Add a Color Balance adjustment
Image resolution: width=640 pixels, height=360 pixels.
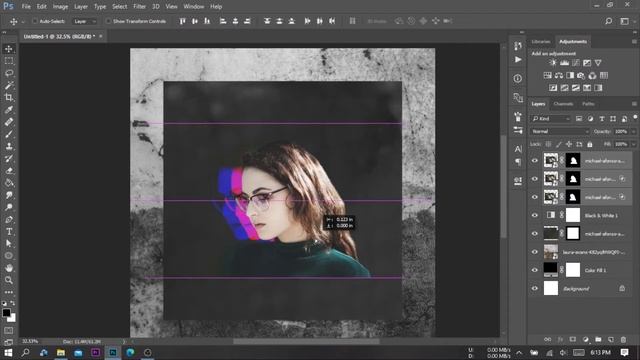559,76
